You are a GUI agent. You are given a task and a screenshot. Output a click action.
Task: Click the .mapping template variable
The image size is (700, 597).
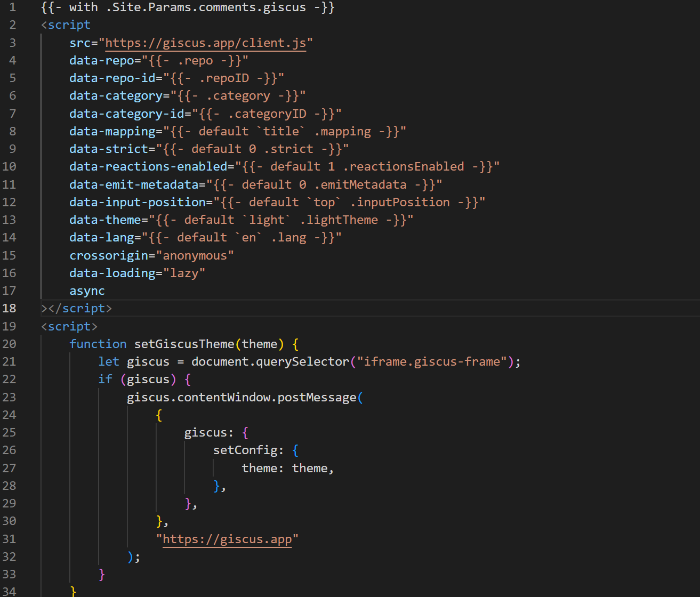tap(342, 131)
